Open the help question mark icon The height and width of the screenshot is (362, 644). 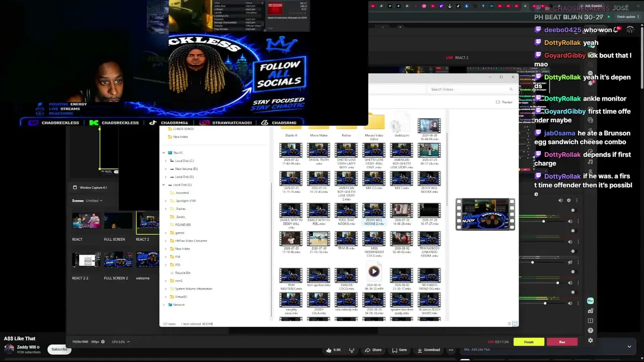coord(590,330)
